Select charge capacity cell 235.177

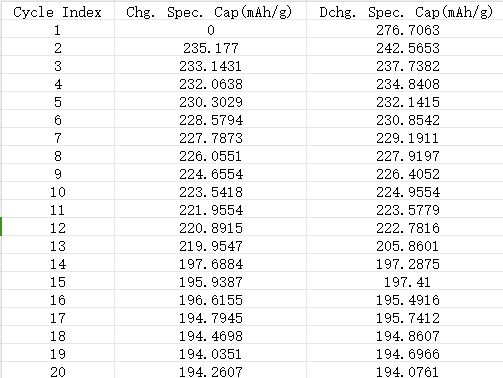coord(210,48)
